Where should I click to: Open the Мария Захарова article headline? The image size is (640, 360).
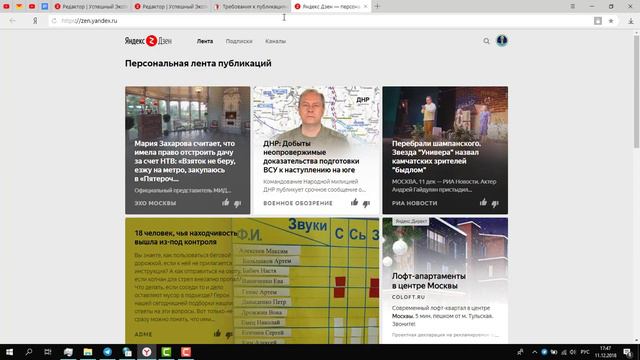tap(185, 161)
